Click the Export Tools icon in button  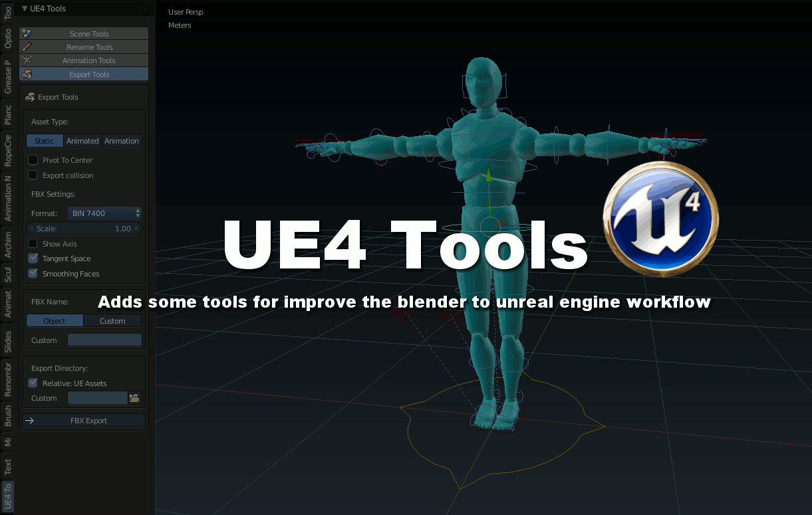27,74
